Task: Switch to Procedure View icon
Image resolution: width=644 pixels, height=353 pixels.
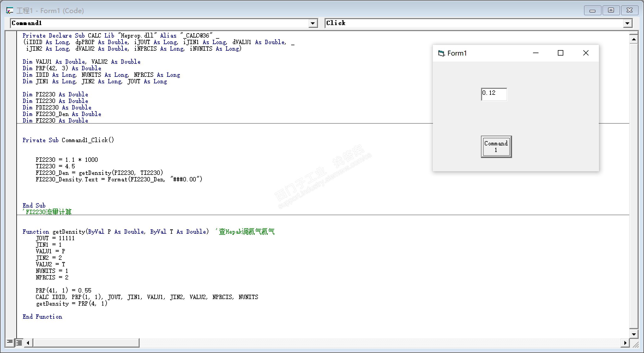Action: coord(10,342)
